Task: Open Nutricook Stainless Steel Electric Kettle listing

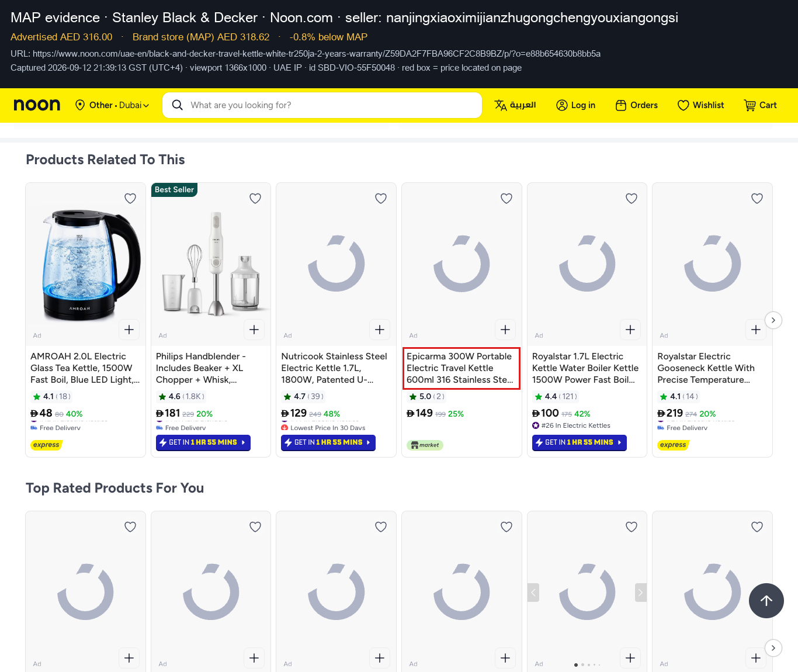Action: [334, 368]
